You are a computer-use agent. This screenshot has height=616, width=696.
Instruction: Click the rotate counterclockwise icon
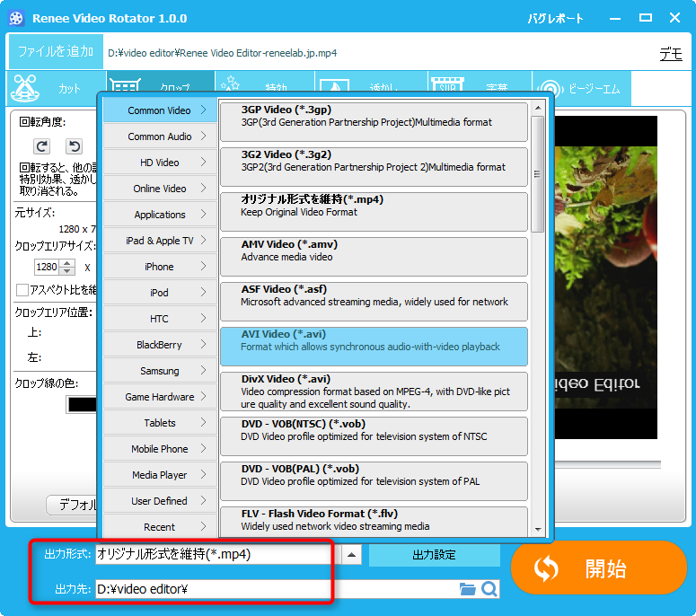(x=75, y=146)
